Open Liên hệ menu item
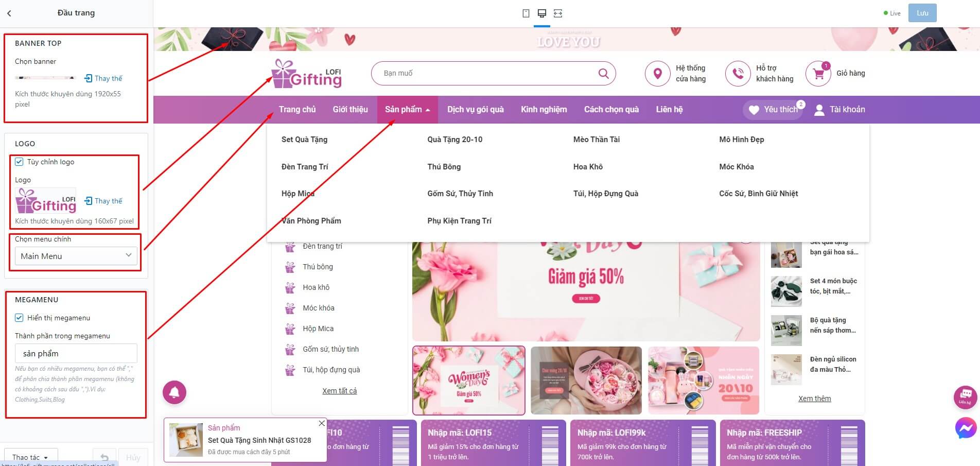The height and width of the screenshot is (466, 980). coord(670,110)
